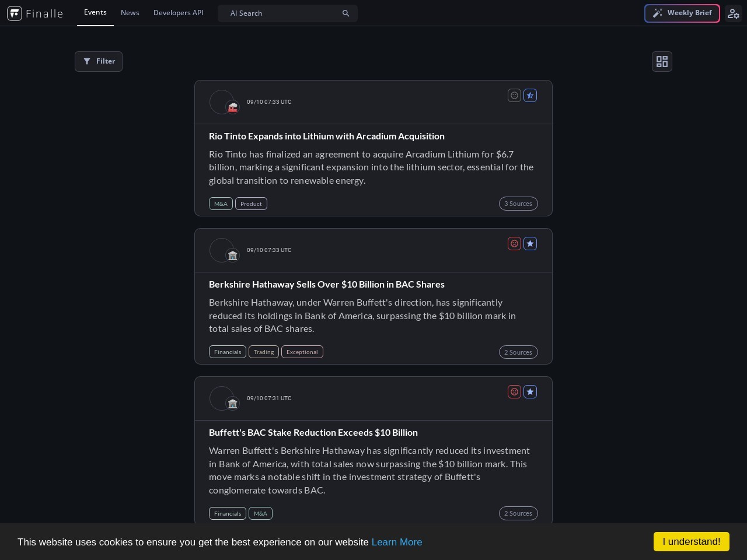Click the Finalle brand name text
Image resolution: width=747 pixels, height=560 pixels.
click(x=44, y=13)
